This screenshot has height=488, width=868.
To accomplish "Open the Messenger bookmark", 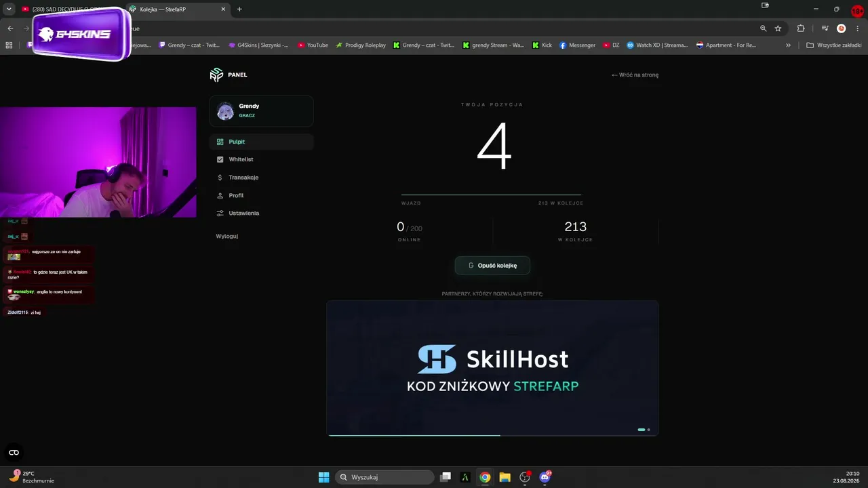I will click(577, 45).
